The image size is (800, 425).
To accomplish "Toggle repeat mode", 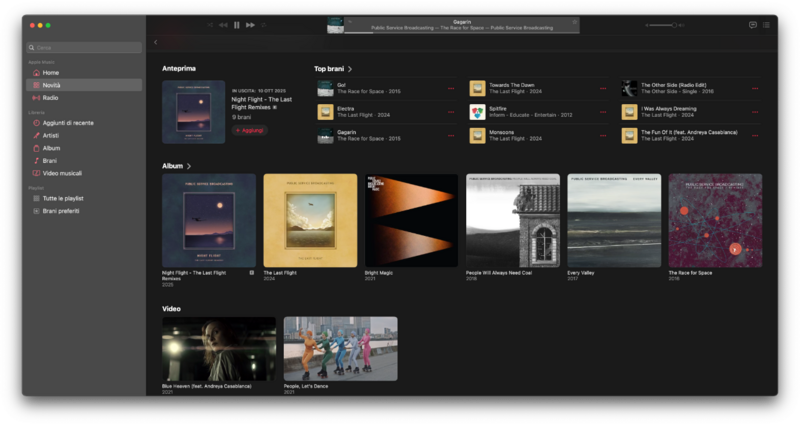I will click(x=264, y=25).
